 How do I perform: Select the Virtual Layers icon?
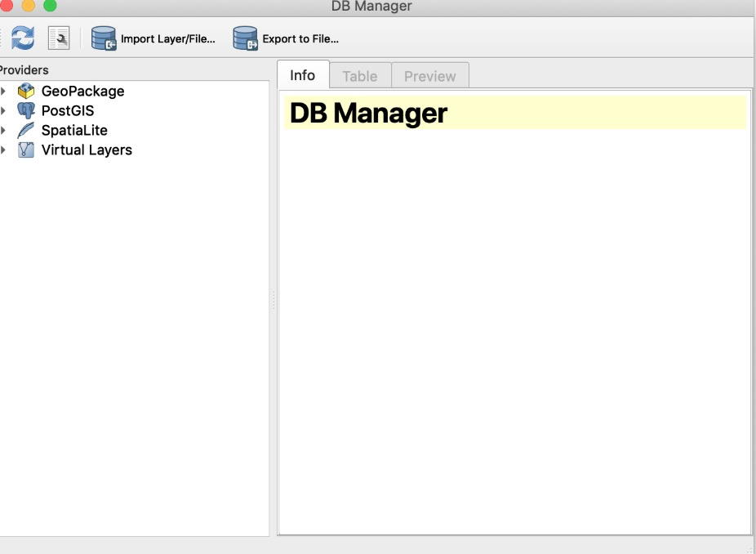[26, 150]
